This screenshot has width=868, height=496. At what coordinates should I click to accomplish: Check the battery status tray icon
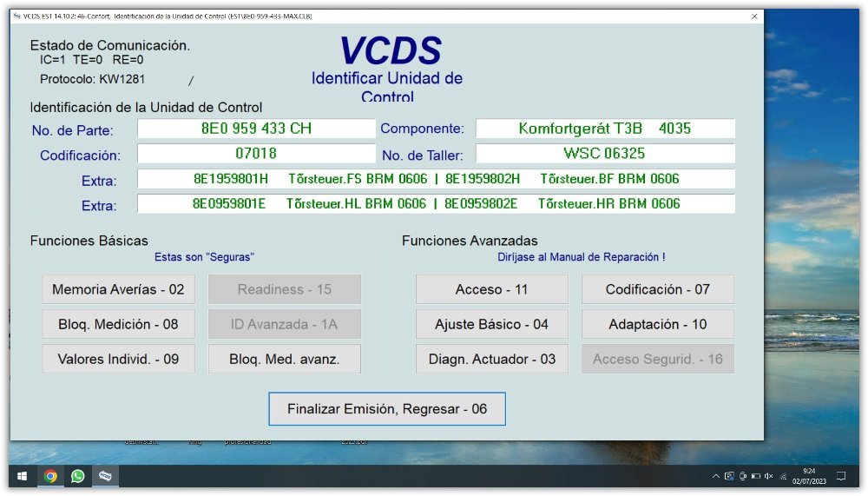click(756, 476)
